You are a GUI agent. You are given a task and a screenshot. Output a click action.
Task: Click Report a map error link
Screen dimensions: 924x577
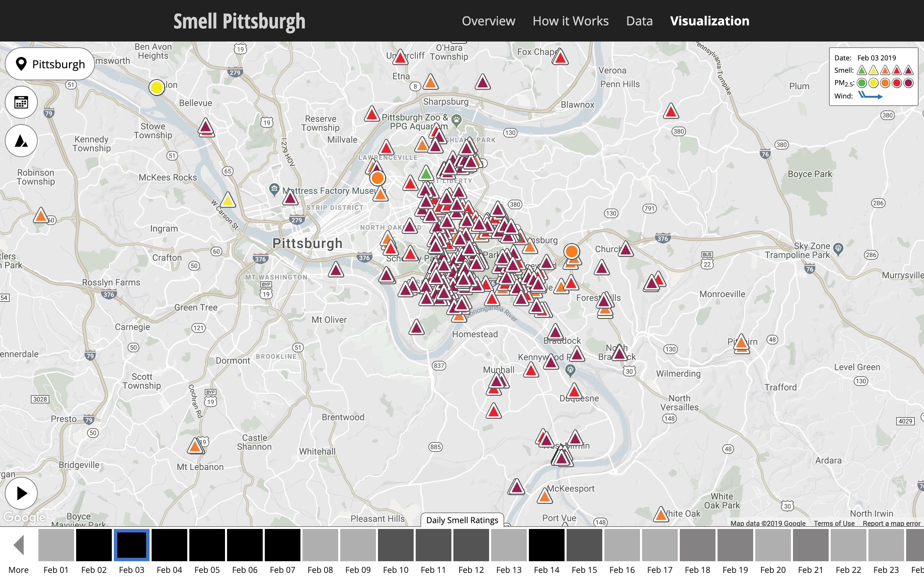coord(891,523)
